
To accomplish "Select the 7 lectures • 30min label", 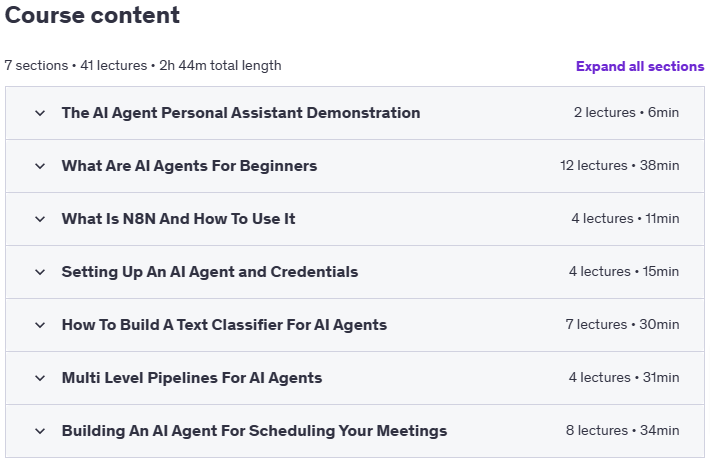I will [622, 325].
